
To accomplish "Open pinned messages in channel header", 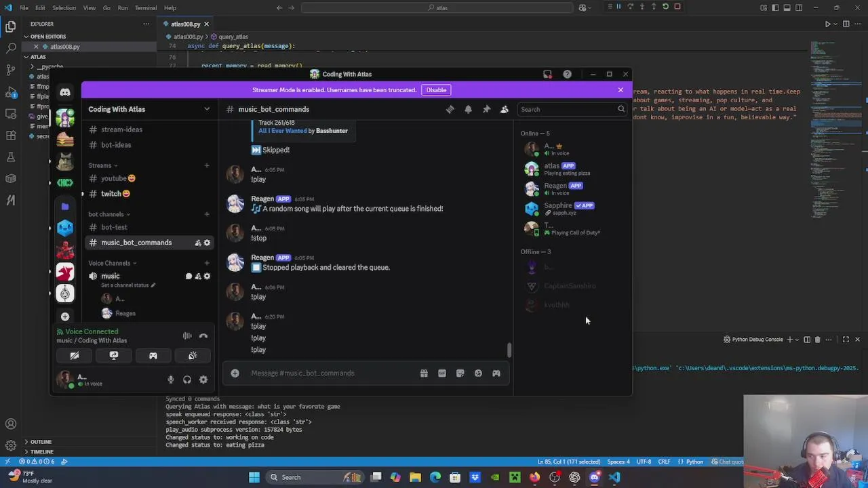I will tap(486, 109).
